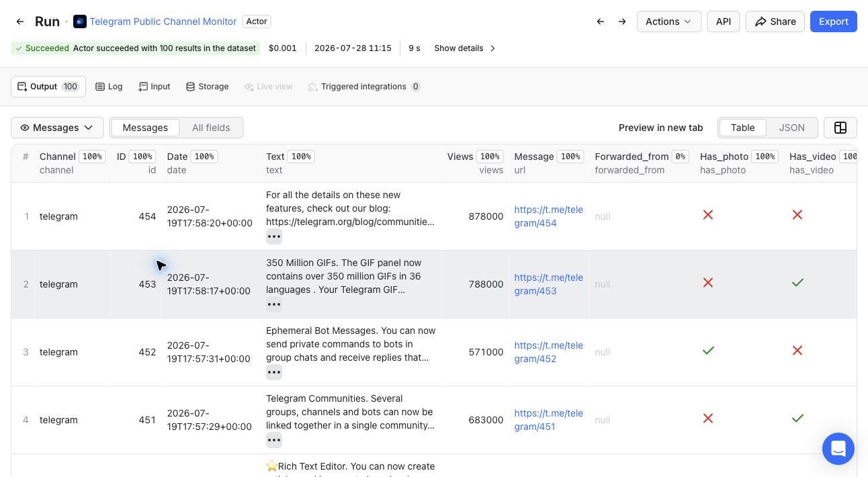Expand text ellipsis in row 453

273,304
